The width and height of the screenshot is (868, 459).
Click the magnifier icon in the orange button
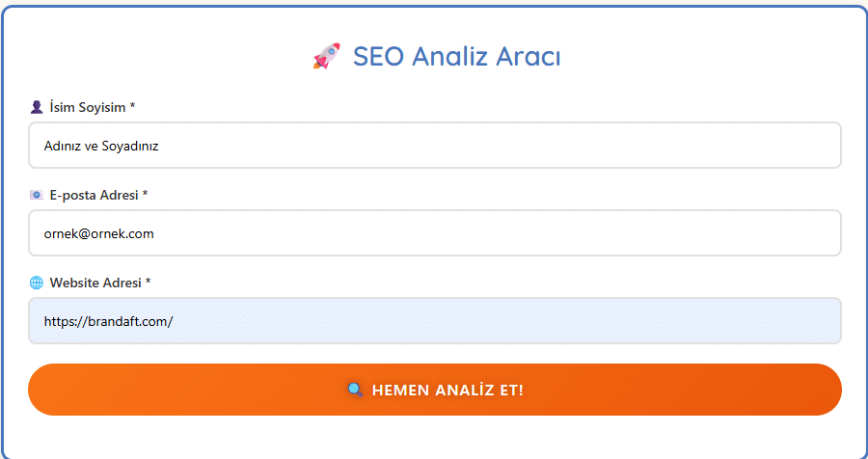tap(355, 390)
